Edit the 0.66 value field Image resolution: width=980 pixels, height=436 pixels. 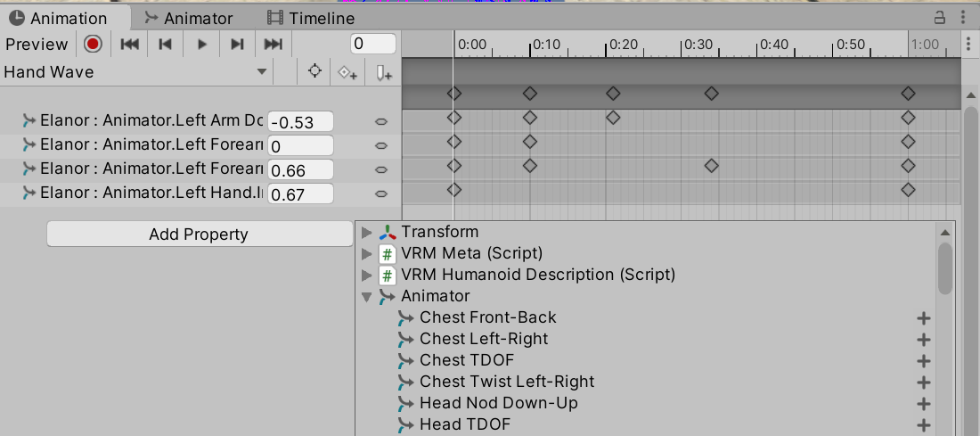300,170
